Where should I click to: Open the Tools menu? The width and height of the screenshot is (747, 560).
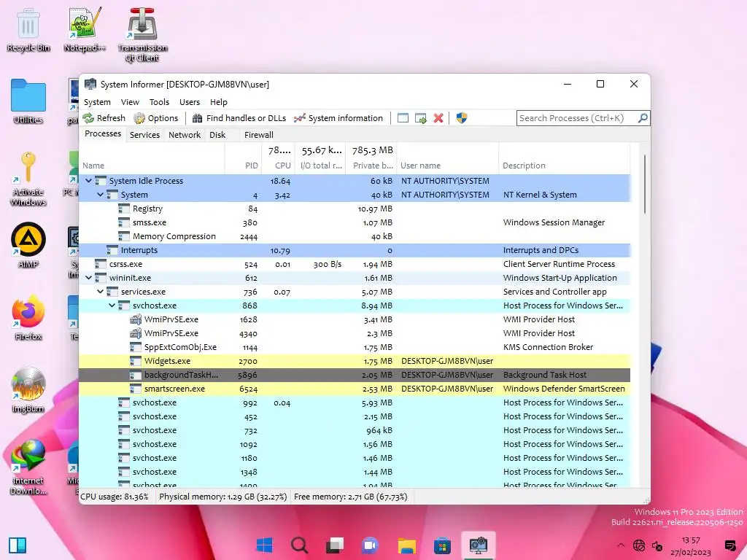click(x=159, y=102)
